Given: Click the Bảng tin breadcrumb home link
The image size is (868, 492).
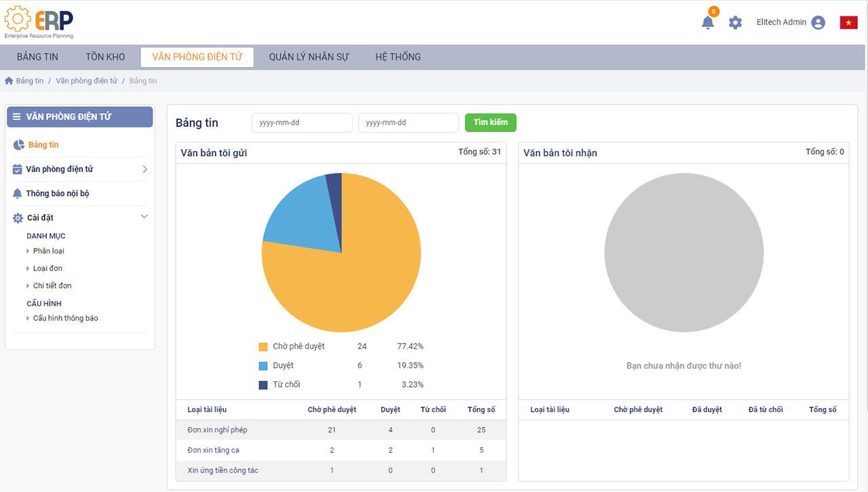Looking at the screenshot, I should pos(30,81).
